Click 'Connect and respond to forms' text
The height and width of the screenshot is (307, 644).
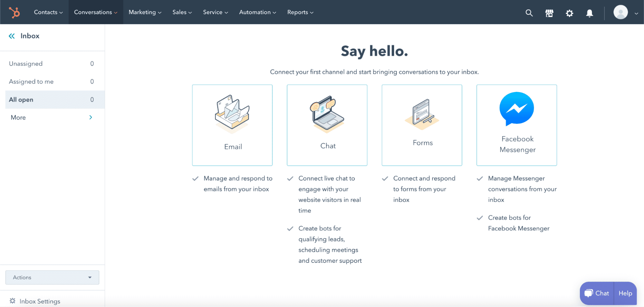[424, 189]
